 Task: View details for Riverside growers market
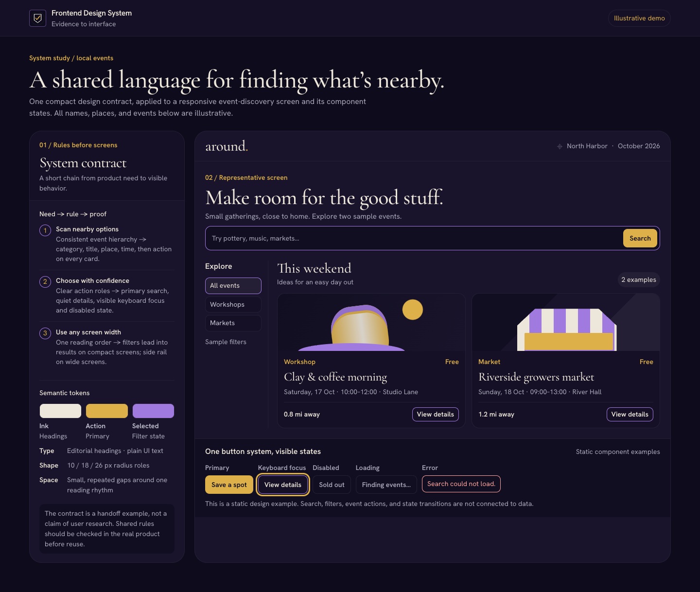coord(630,414)
